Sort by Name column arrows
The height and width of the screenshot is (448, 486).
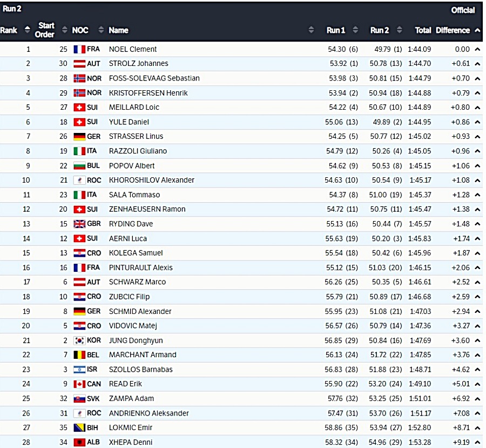311,30
